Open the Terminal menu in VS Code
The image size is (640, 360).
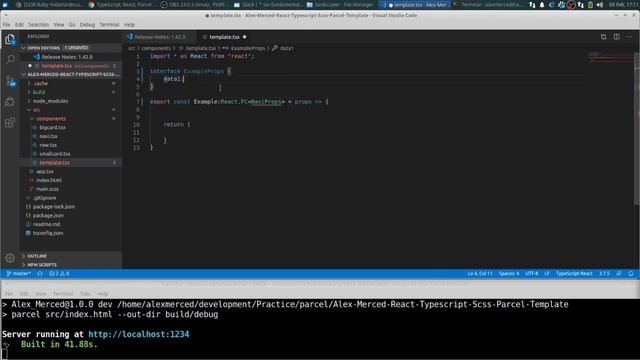(x=109, y=25)
